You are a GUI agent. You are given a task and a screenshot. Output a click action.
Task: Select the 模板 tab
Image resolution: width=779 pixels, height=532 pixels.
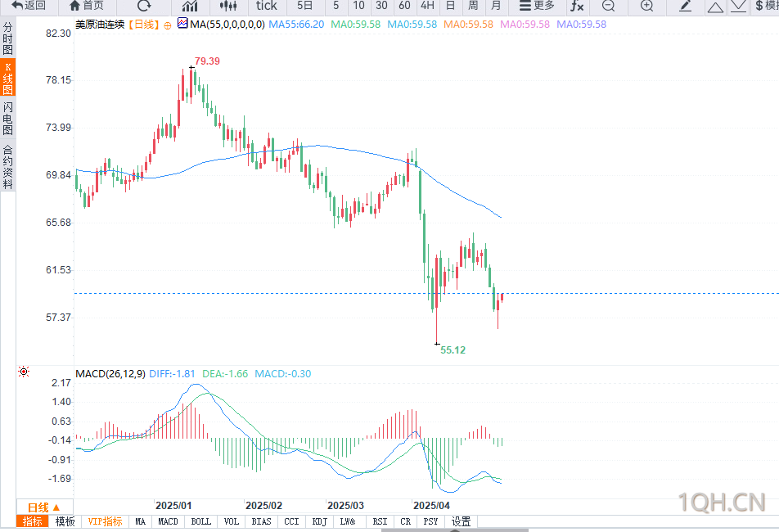pos(65,521)
